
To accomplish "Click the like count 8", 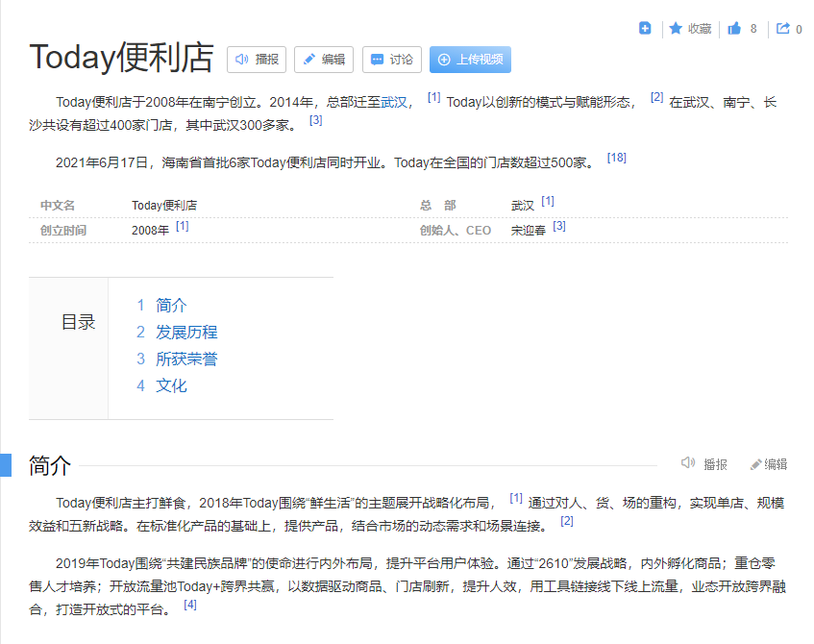I will pos(753,29).
